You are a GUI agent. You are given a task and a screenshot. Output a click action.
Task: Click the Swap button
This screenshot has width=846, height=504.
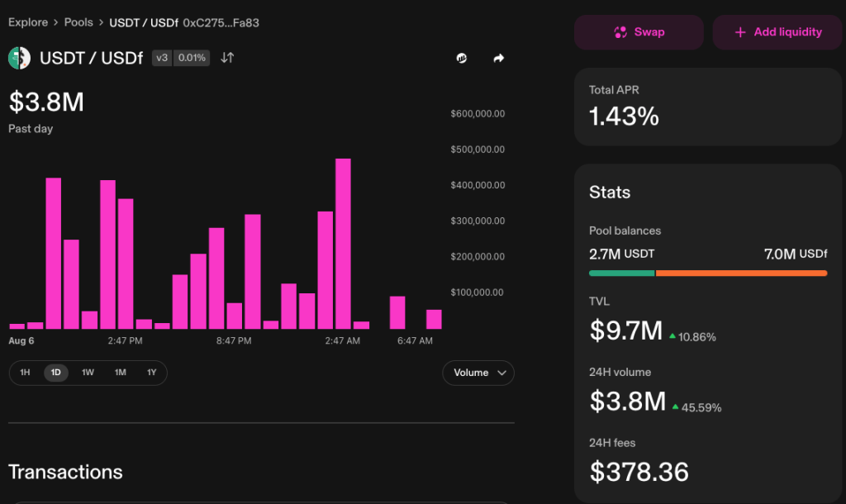pyautogui.click(x=639, y=32)
